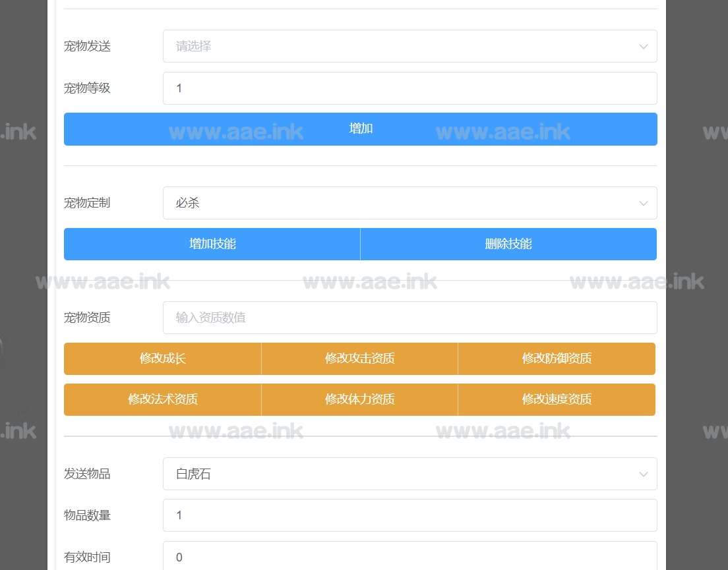Click the 删除技能 button
This screenshot has height=570, width=728.
coord(508,244)
